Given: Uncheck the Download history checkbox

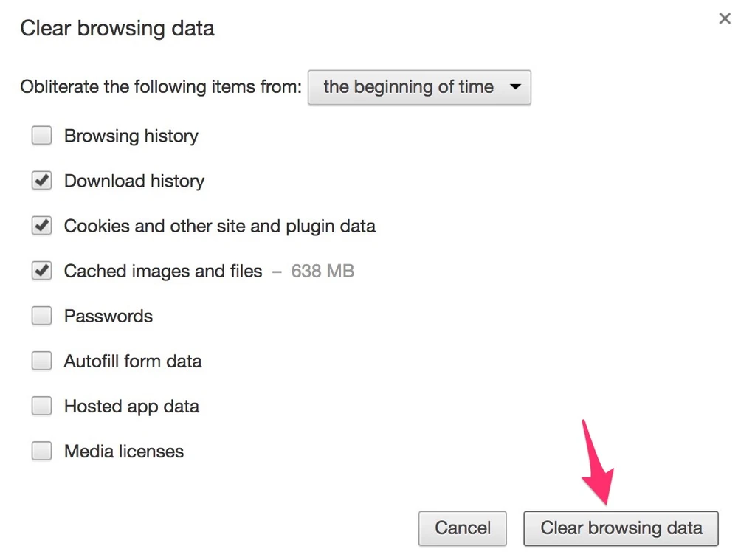Looking at the screenshot, I should pos(42,181).
